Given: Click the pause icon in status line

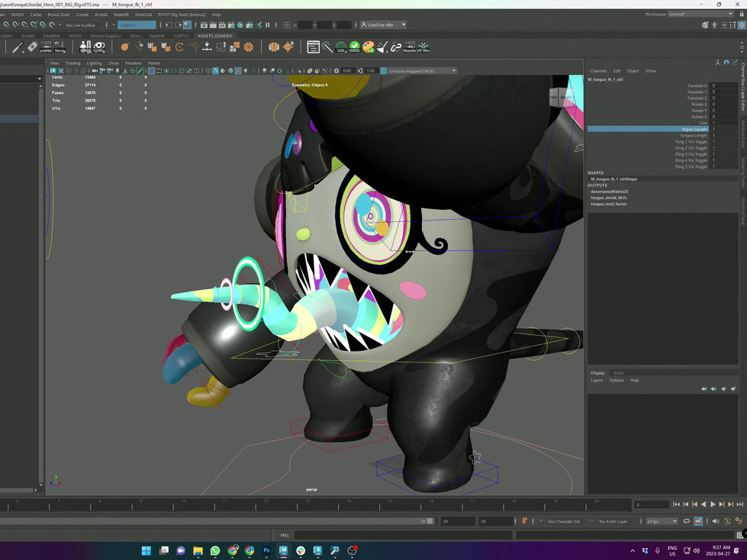Looking at the screenshot, I should click(267, 24).
